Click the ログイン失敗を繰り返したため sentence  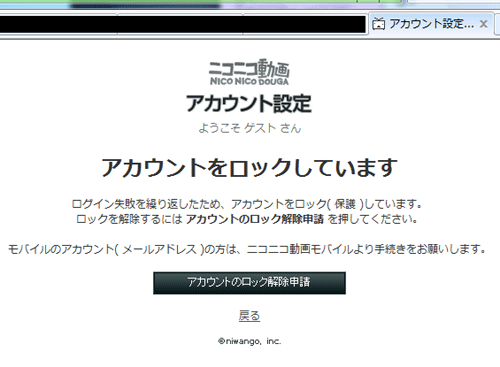(x=247, y=204)
